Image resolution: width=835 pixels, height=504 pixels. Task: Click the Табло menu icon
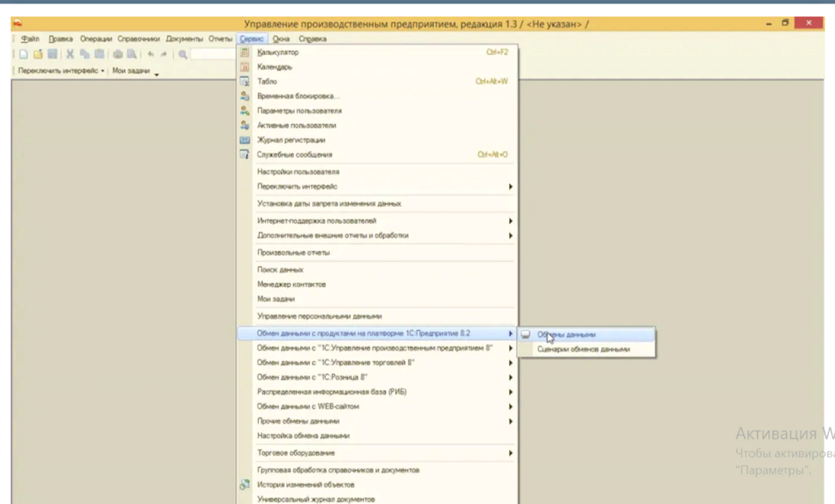point(244,81)
